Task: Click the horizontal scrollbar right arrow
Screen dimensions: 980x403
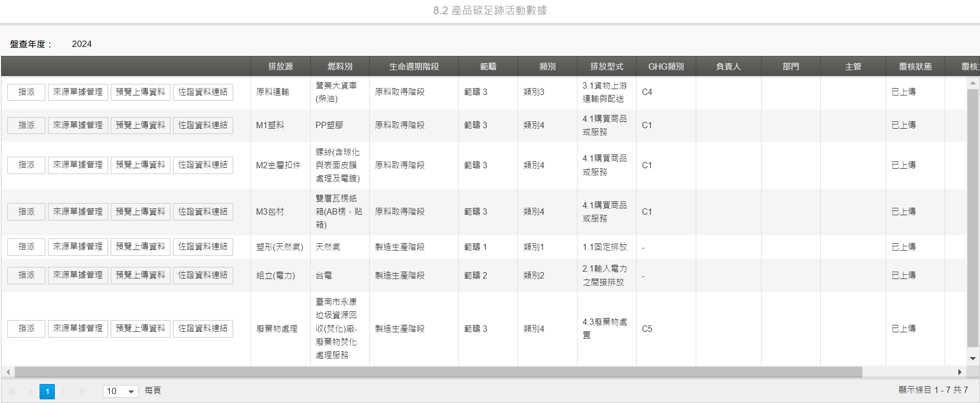Action: point(959,372)
